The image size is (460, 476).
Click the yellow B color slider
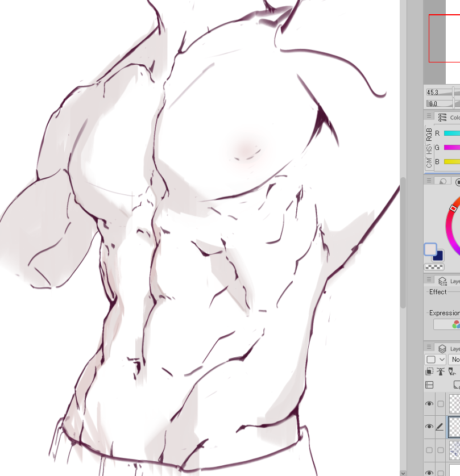452,161
